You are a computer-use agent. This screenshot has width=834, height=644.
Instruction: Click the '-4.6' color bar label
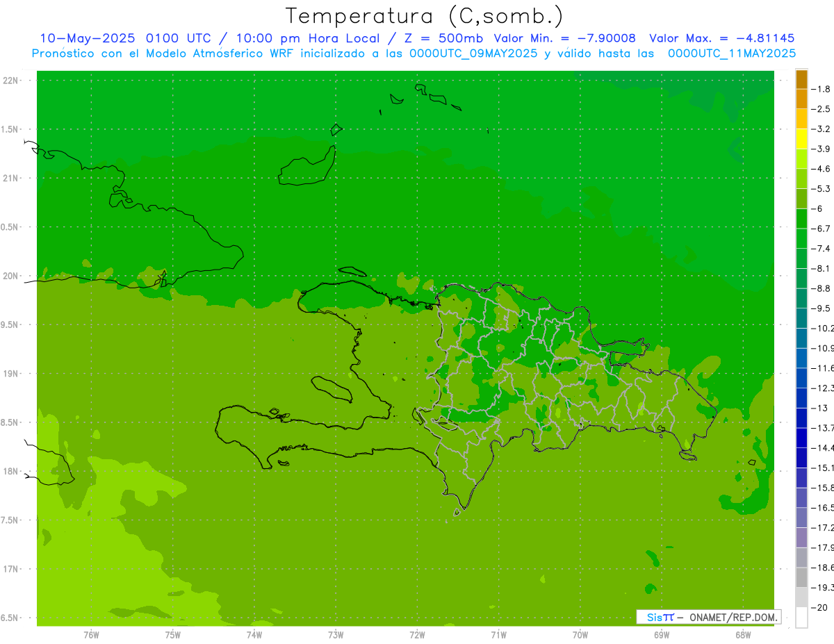tap(821, 169)
